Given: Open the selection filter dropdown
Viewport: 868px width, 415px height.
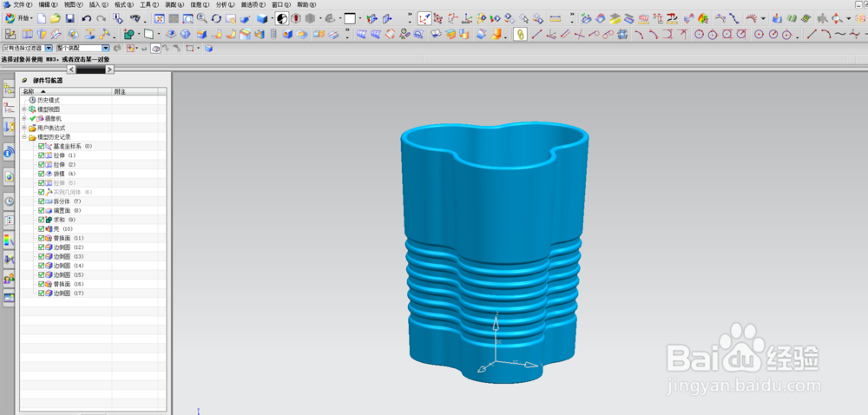Looking at the screenshot, I should [x=49, y=49].
